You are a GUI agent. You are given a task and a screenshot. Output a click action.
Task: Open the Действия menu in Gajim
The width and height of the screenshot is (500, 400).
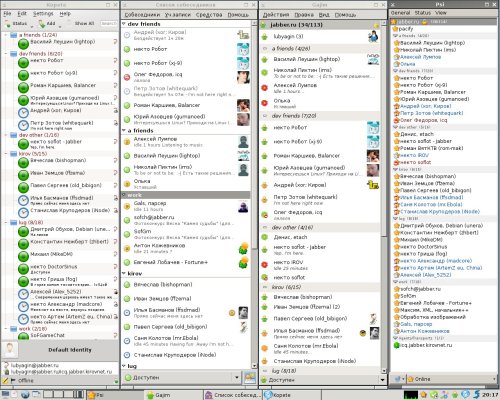pyautogui.click(x=276, y=15)
